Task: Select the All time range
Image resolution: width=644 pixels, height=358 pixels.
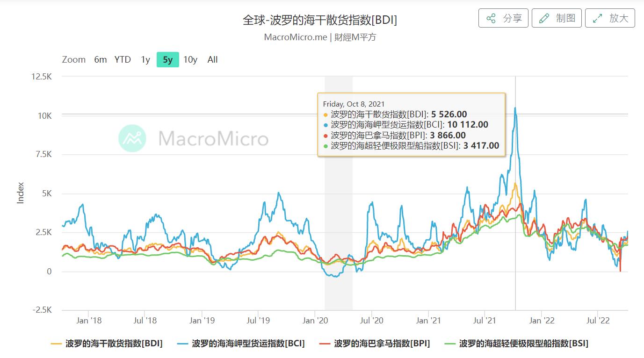Action: point(212,59)
